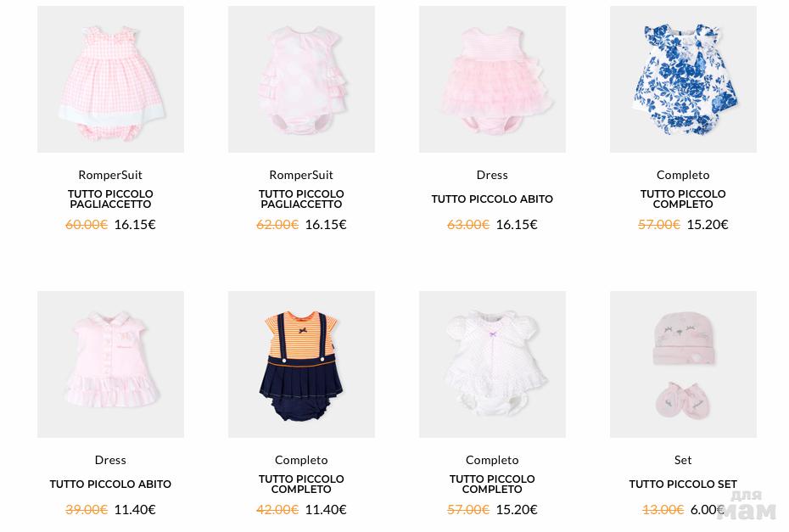The width and height of the screenshot is (789, 532).
Task: Click the 15.20€ price under the white polka completo
Action: pyautogui.click(x=517, y=509)
